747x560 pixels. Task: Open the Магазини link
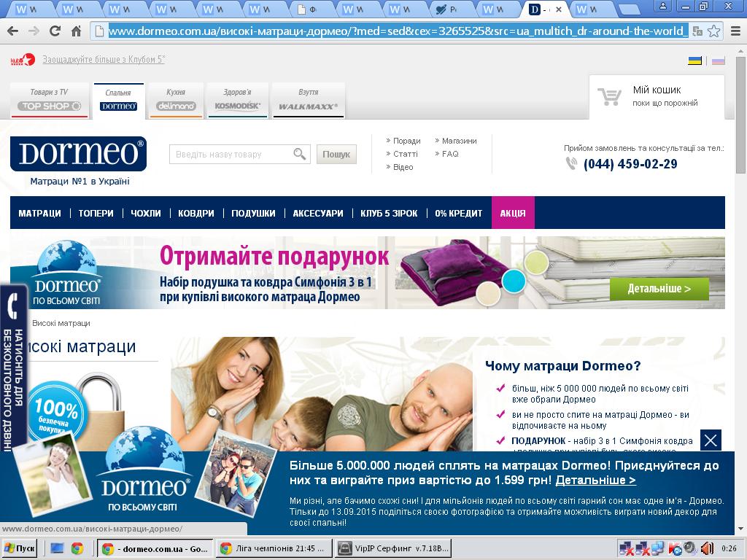(460, 141)
